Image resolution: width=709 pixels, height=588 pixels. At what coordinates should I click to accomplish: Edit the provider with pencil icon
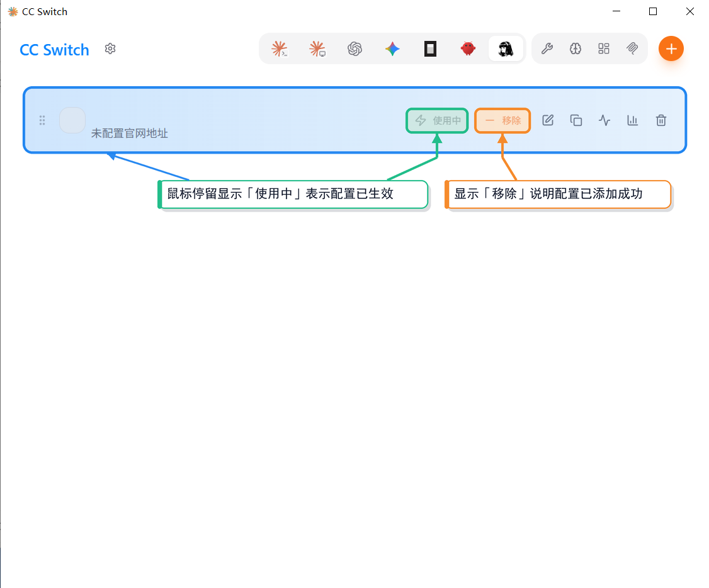[x=548, y=120]
